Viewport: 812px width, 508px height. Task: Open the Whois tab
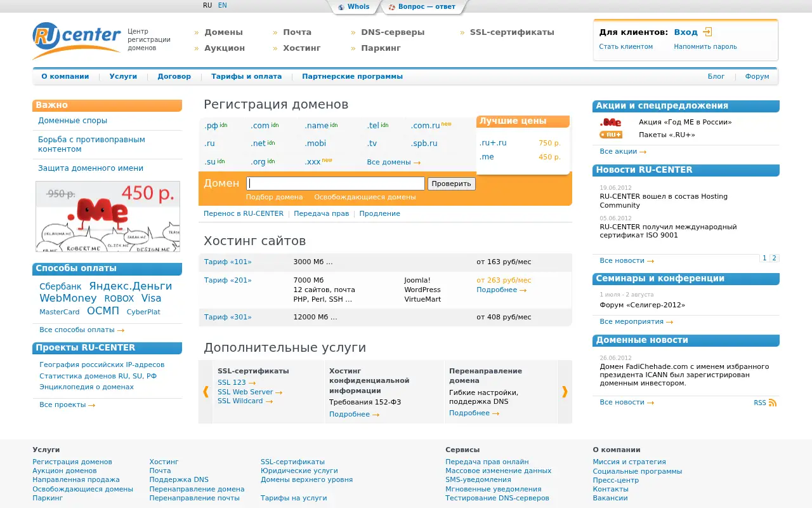[x=354, y=7]
